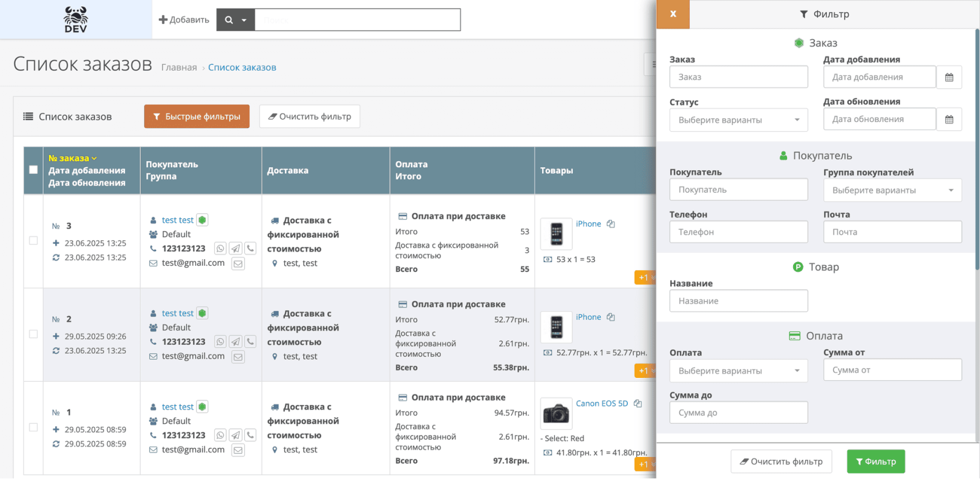Click the copy icon beside iPhone in order 3
980x479 pixels.
click(x=611, y=224)
